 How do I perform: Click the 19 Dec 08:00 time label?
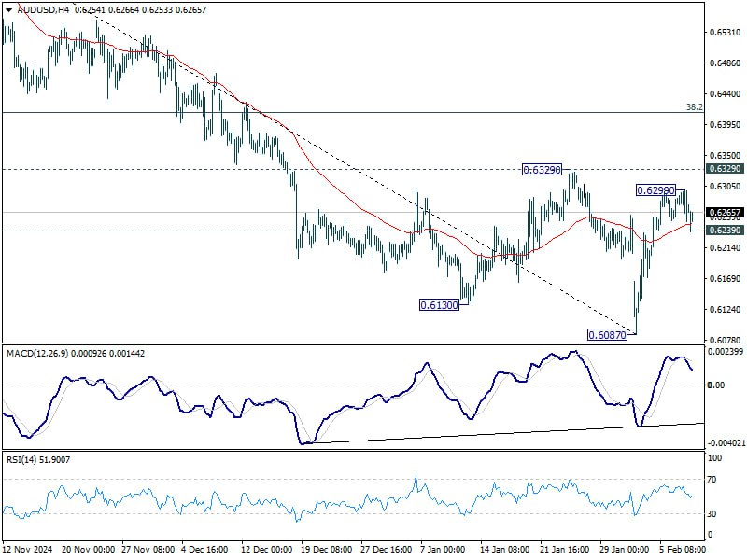click(326, 550)
